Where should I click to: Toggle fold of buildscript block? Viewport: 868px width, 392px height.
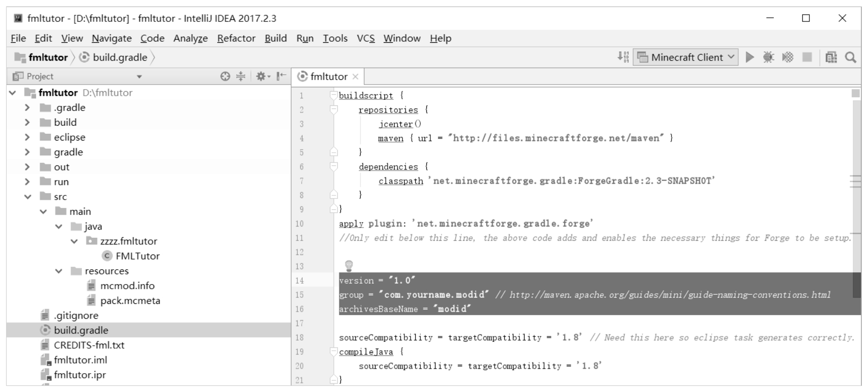[333, 95]
